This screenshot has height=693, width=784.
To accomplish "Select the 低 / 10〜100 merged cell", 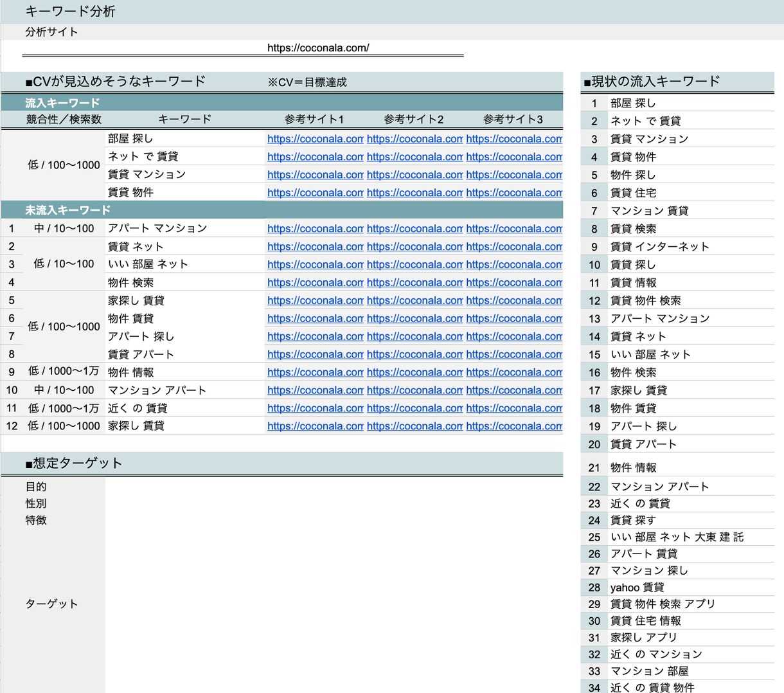I will [x=64, y=264].
